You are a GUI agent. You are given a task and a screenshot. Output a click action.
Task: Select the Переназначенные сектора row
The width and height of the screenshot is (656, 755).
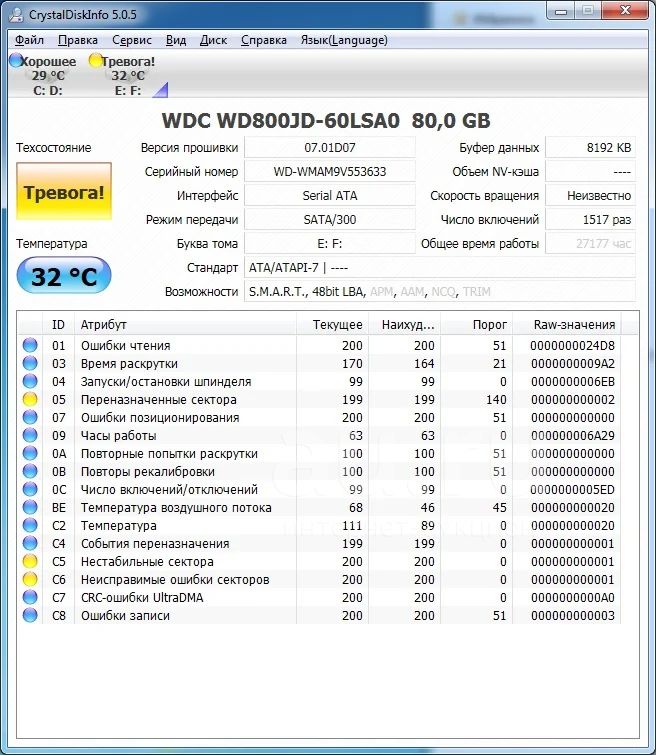319,399
